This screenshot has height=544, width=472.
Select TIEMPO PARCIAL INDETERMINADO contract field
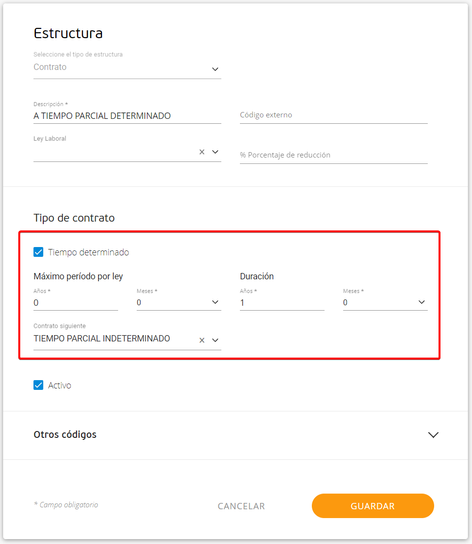115,339
